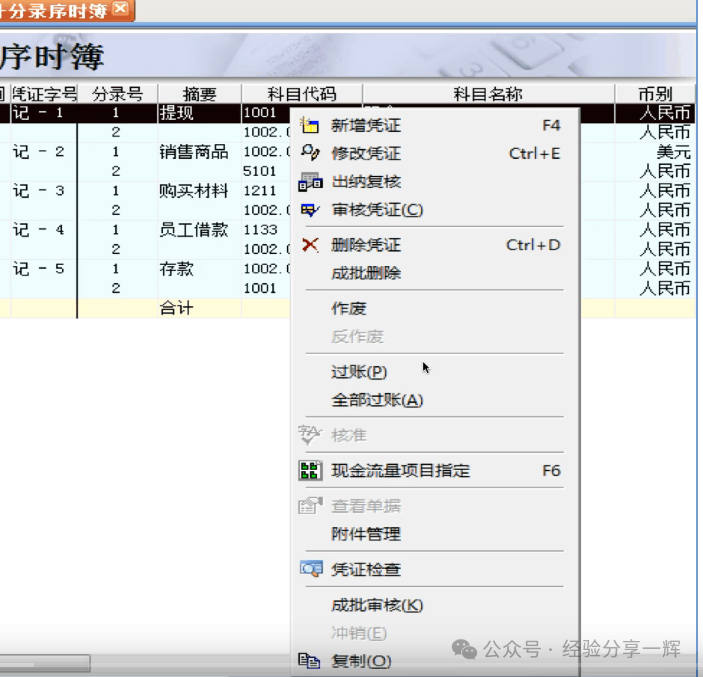
Task: Click the 审核凭证 audit icon
Action: click(x=310, y=210)
